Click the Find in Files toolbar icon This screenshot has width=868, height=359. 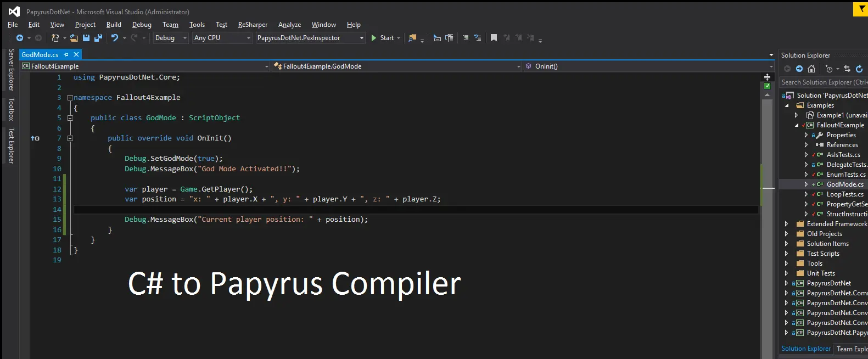[x=413, y=38]
